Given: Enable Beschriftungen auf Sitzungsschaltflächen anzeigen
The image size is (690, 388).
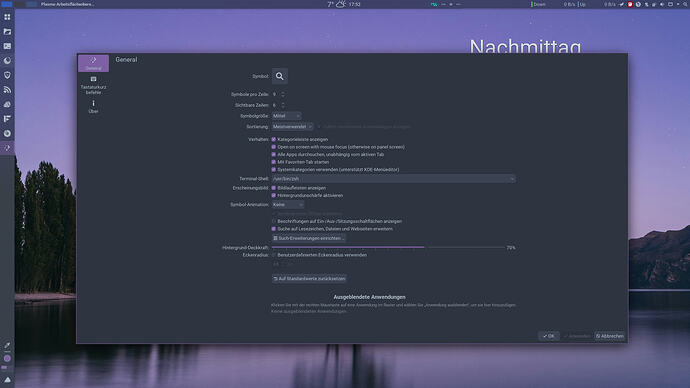Looking at the screenshot, I should coord(274,221).
